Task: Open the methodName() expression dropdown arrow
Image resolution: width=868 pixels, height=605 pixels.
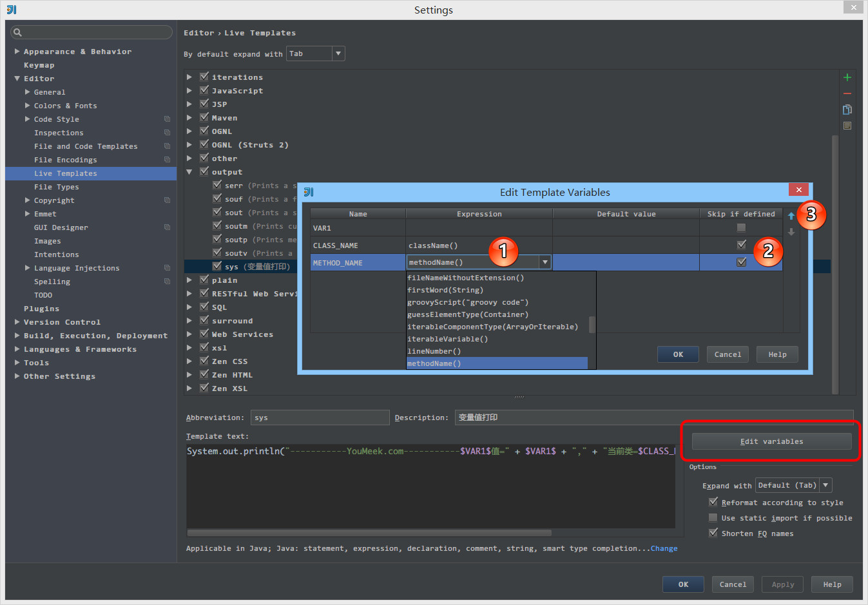Action: [x=545, y=262]
